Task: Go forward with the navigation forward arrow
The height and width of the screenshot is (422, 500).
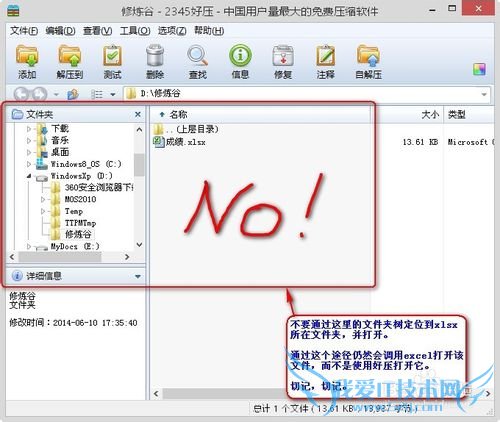Action: (39, 94)
